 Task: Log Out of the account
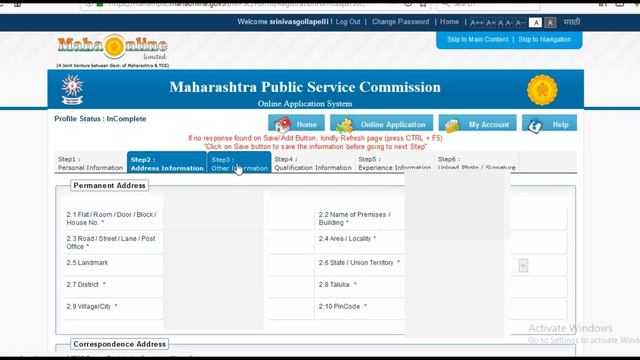pos(348,22)
